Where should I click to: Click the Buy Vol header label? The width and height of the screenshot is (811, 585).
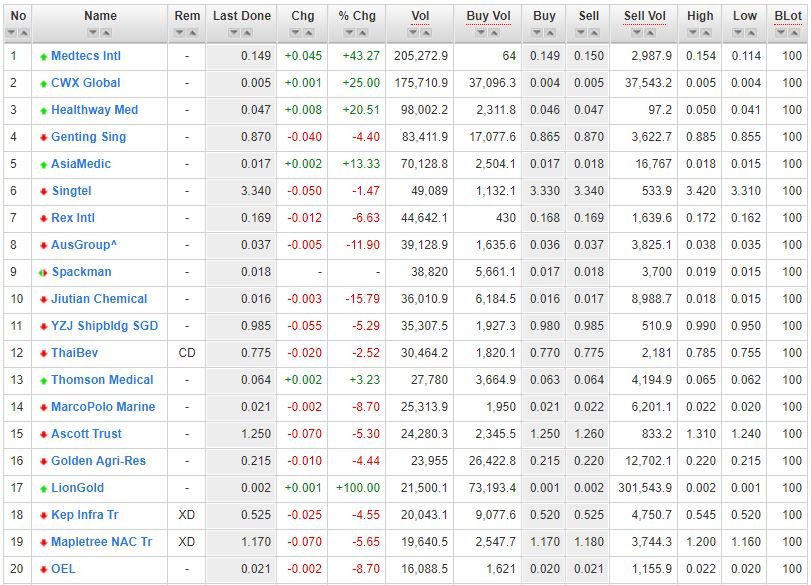pyautogui.click(x=488, y=16)
